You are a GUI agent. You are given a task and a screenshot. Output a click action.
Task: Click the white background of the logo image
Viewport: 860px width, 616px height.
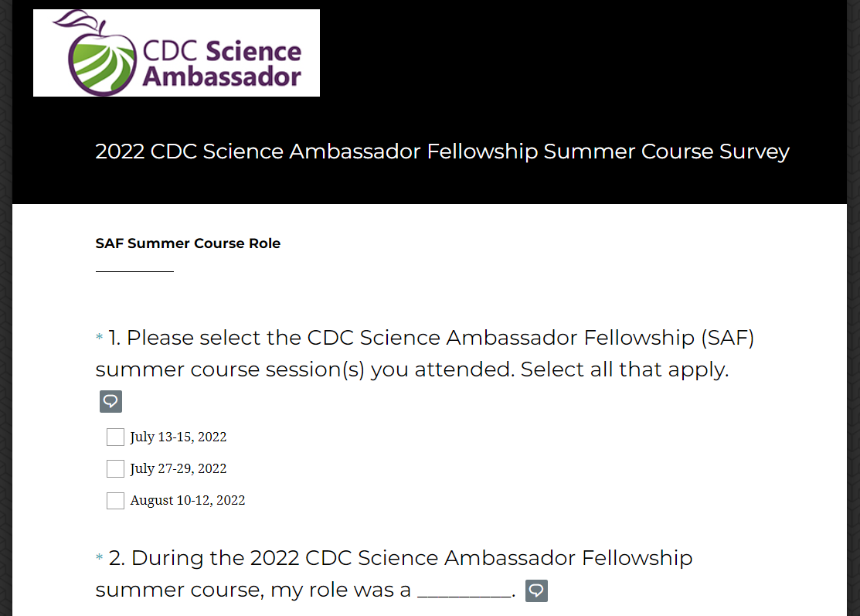[309, 23]
